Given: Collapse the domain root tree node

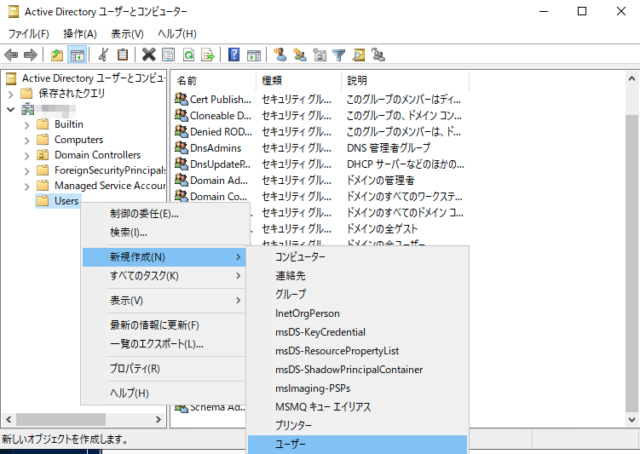Looking at the screenshot, I should pyautogui.click(x=11, y=109).
